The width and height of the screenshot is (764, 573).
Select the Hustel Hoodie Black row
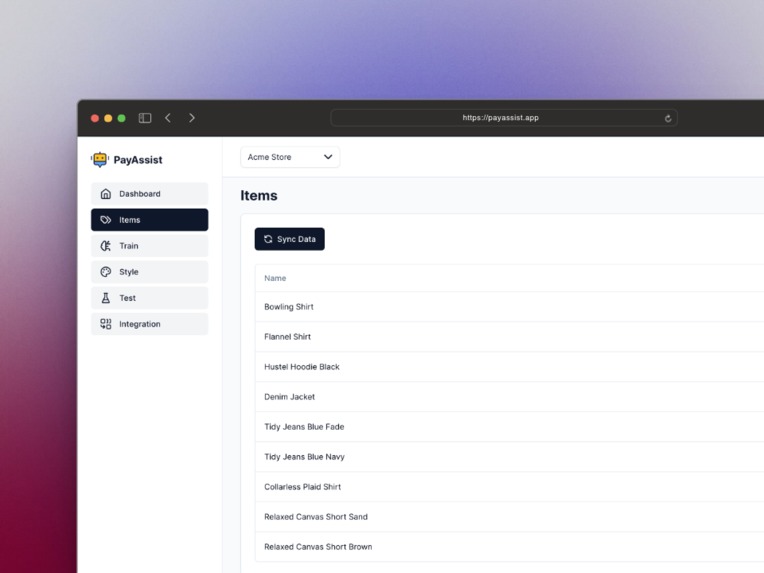(x=510, y=367)
